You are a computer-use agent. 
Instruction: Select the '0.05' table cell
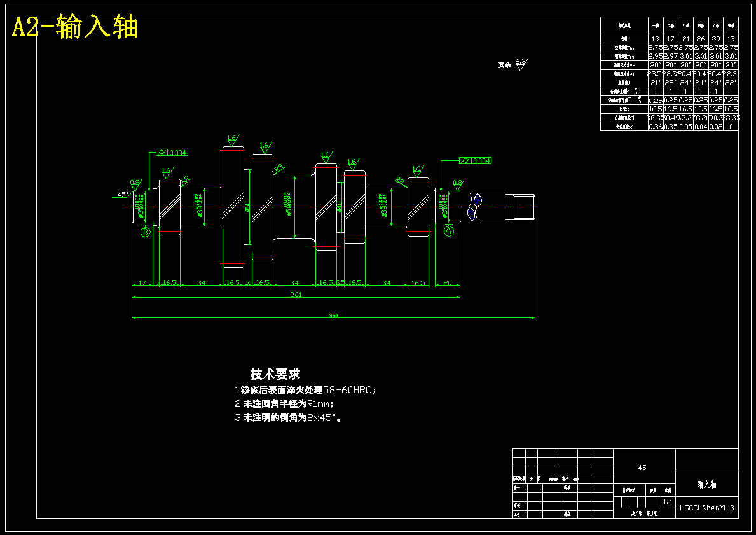tap(685, 127)
